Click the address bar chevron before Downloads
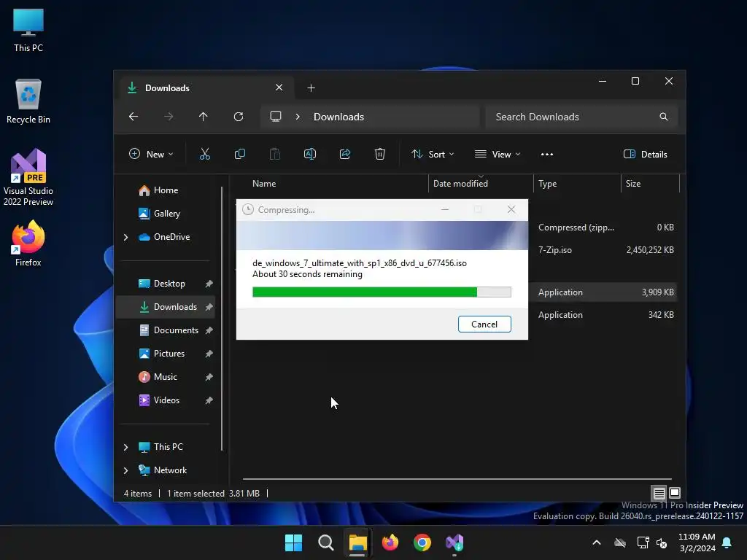747x560 pixels. click(298, 117)
